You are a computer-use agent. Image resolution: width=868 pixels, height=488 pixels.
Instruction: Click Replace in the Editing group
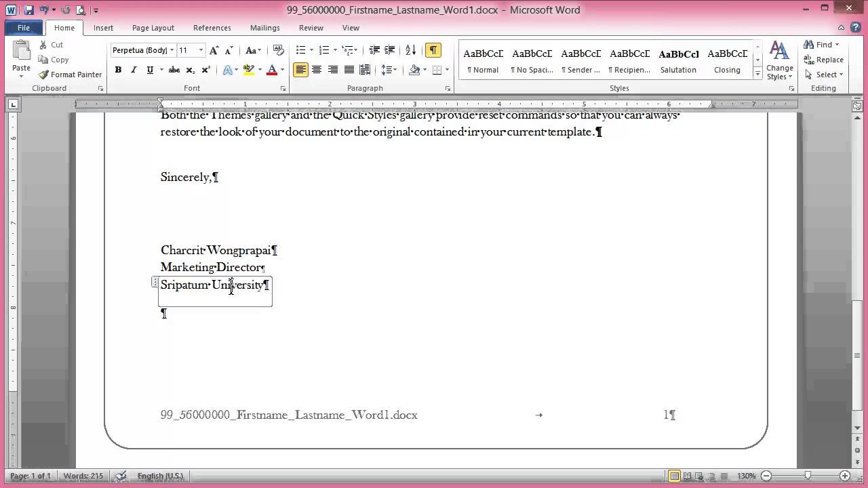pyautogui.click(x=823, y=60)
